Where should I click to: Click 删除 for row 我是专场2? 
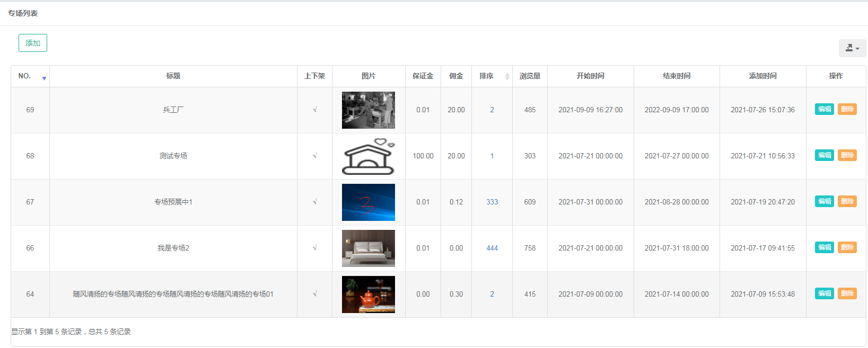[x=847, y=247]
